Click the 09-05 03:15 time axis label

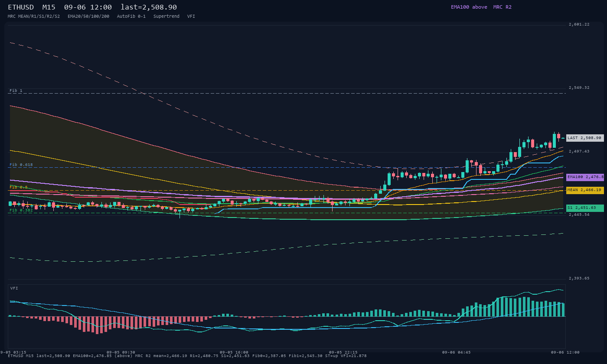click(13, 352)
